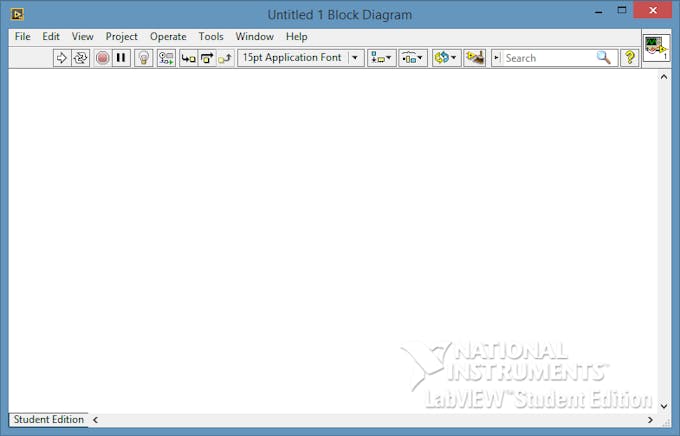Screen dimensions: 680x436
Task: Click the vertical scrollbar down arrow
Action: point(664,406)
